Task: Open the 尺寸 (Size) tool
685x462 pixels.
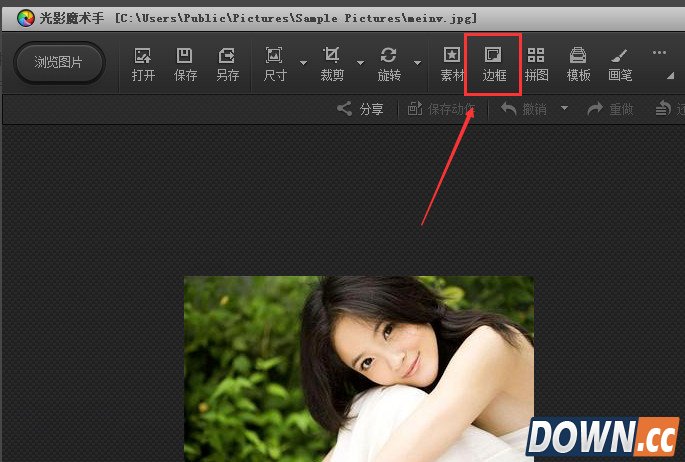Action: [x=274, y=64]
